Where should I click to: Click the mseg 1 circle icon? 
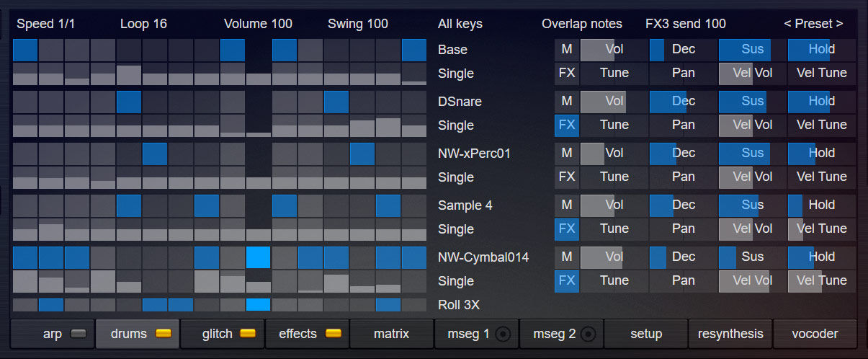(x=504, y=334)
